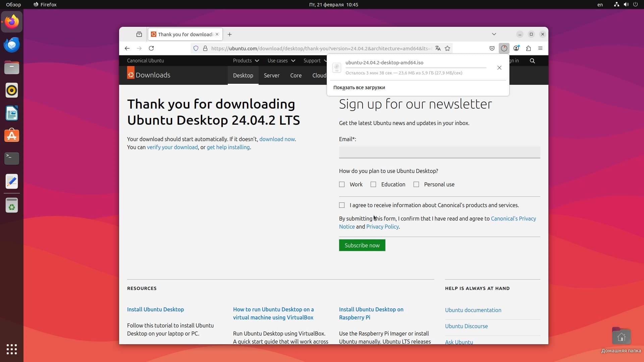Open the extensions puzzle icon
644x362 pixels.
pos(528,48)
